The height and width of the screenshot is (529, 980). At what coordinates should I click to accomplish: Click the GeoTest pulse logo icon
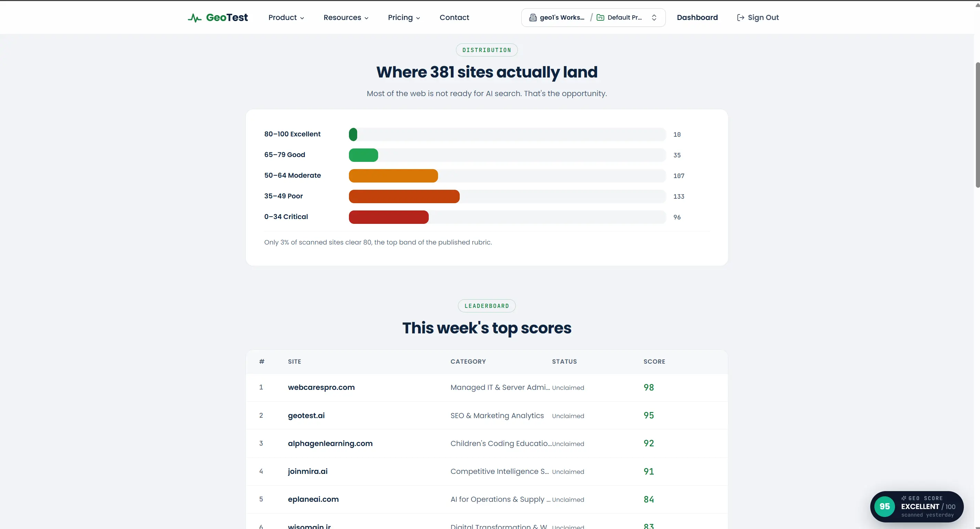click(x=194, y=18)
